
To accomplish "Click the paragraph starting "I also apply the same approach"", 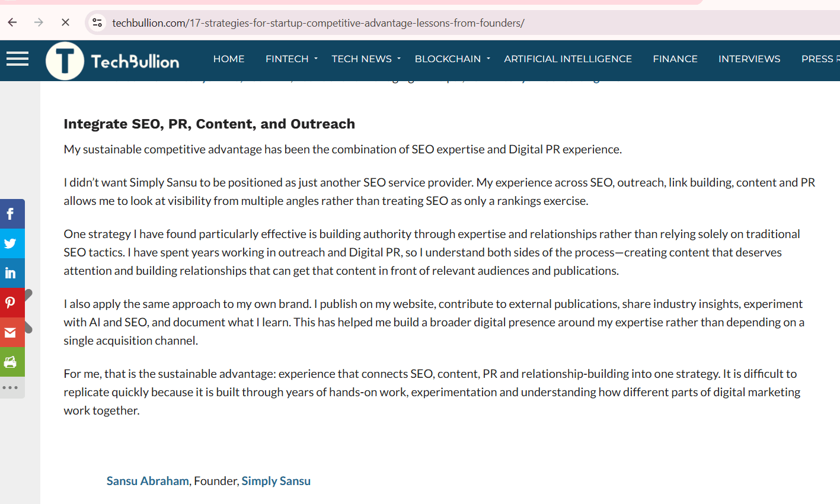I will pyautogui.click(x=434, y=322).
